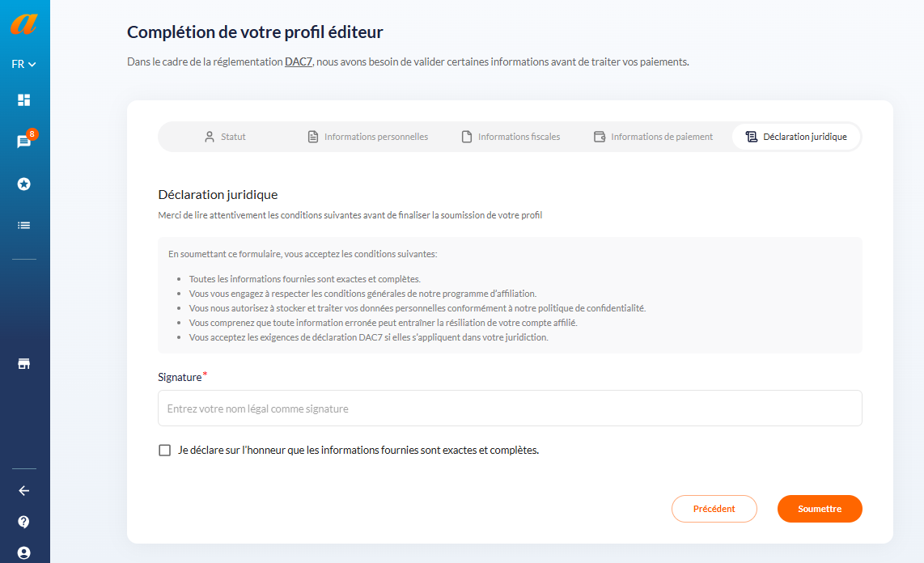The width and height of the screenshot is (924, 563).
Task: Click the orange logo in sidebar
Action: coord(23,24)
